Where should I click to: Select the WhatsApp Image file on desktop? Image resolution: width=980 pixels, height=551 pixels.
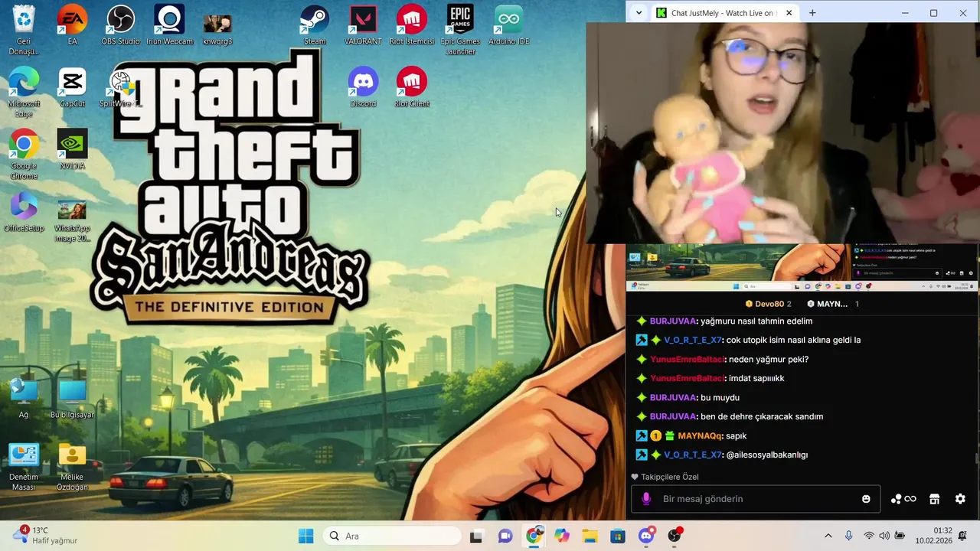pyautogui.click(x=73, y=220)
